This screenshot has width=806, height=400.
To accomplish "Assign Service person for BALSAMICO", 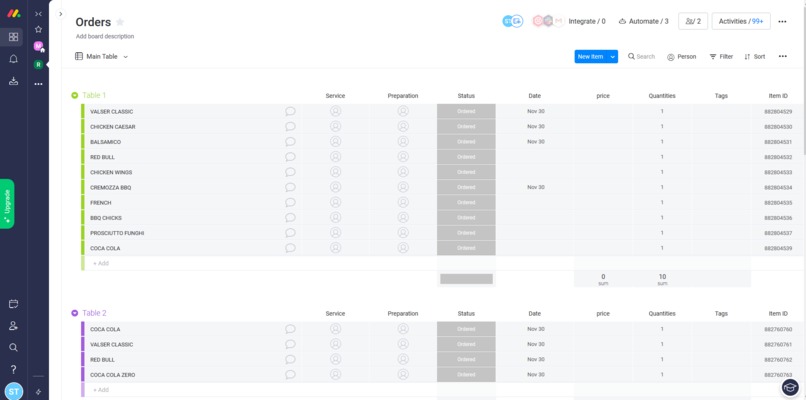I will pyautogui.click(x=335, y=141).
